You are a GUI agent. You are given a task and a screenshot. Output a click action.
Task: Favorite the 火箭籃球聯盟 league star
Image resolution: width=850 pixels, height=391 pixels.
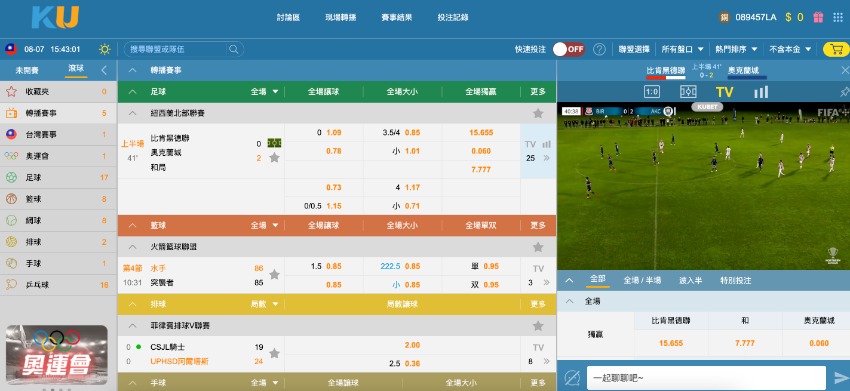click(538, 247)
